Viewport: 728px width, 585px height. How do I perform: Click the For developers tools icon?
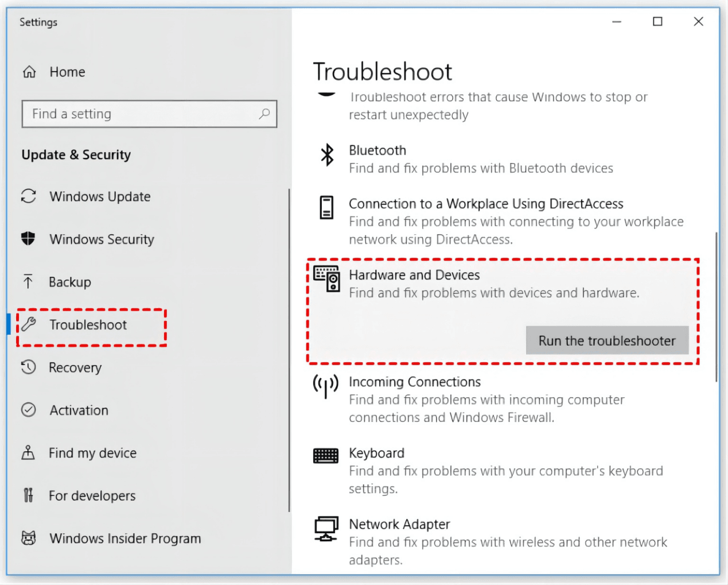pyautogui.click(x=28, y=495)
